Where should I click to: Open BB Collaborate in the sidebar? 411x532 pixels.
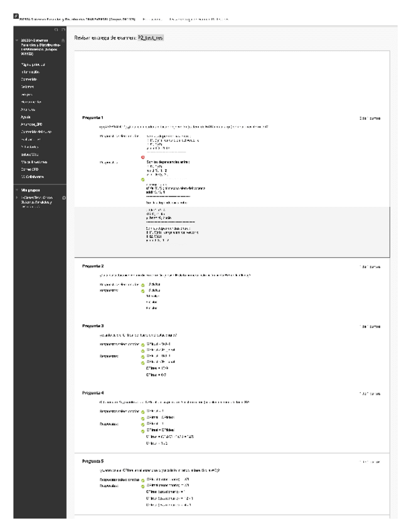(33, 177)
